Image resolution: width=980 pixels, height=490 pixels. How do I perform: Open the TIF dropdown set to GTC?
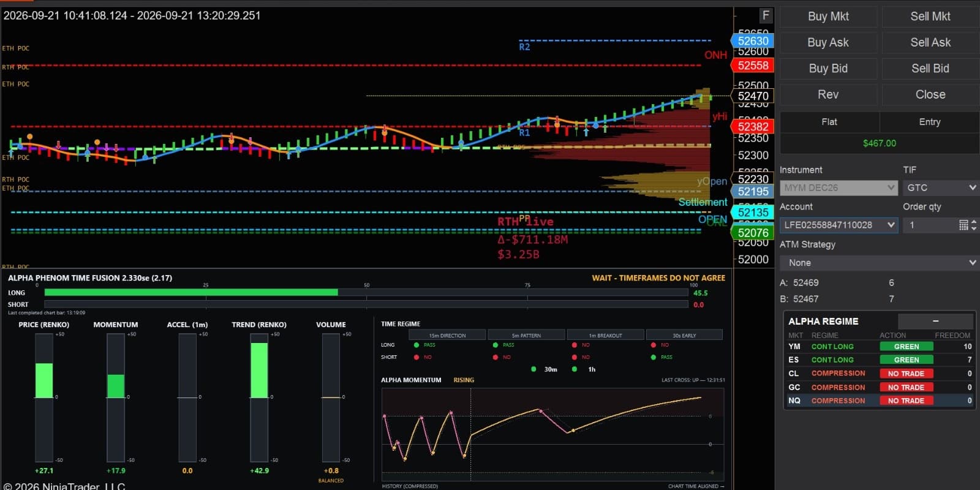point(941,188)
